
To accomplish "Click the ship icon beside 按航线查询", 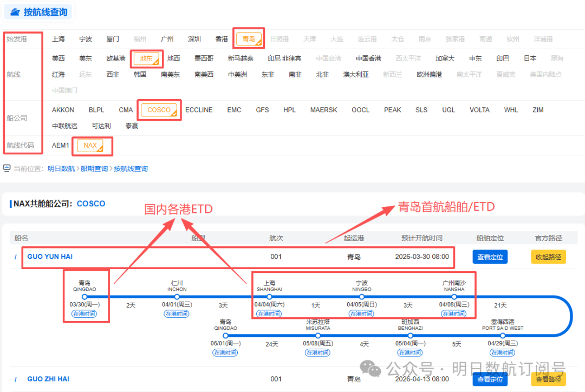I will coord(14,12).
